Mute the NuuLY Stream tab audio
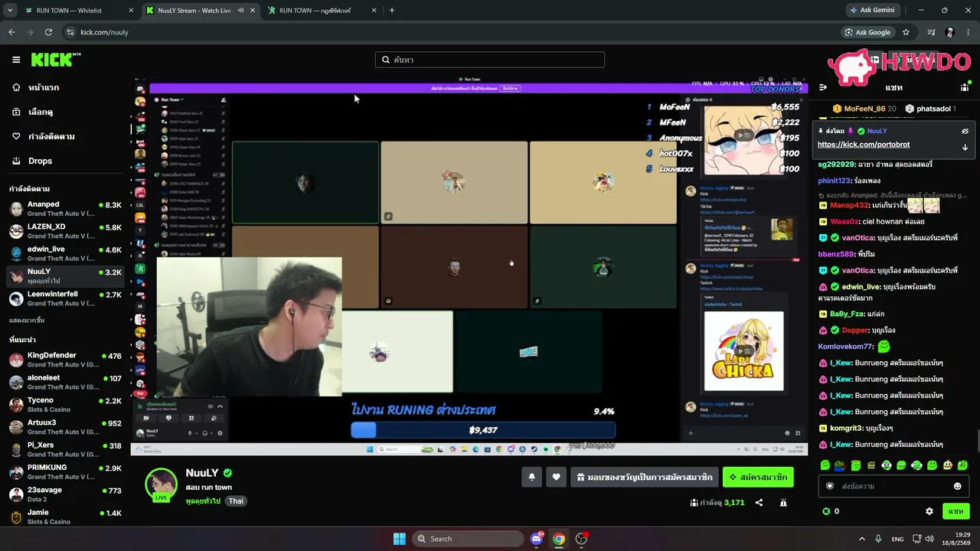Image resolution: width=980 pixels, height=551 pixels. pyautogui.click(x=240, y=11)
